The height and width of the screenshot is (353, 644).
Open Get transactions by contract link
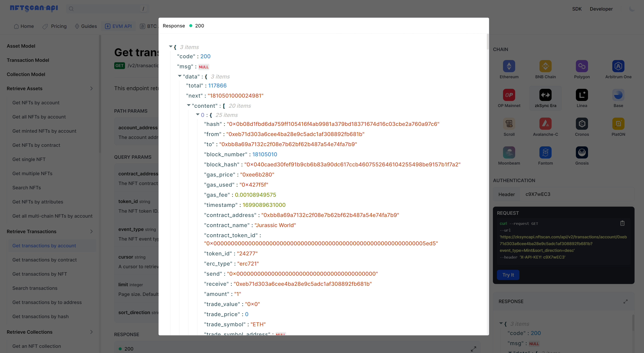point(45,260)
